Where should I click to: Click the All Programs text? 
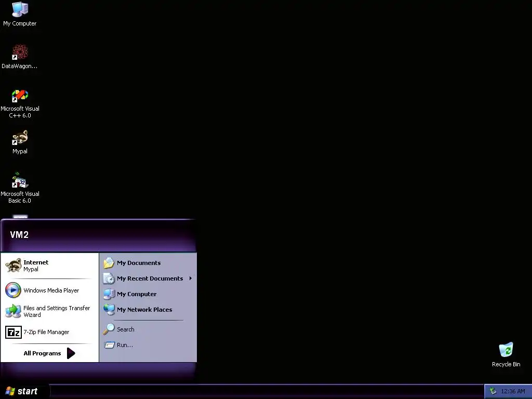click(42, 353)
